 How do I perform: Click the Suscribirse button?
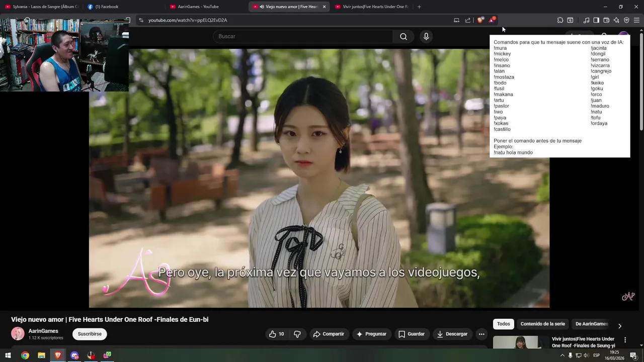90,334
